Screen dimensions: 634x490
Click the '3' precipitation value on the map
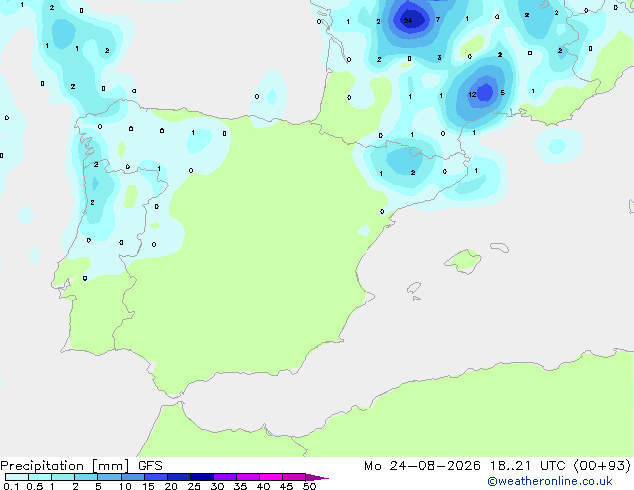(x=439, y=58)
